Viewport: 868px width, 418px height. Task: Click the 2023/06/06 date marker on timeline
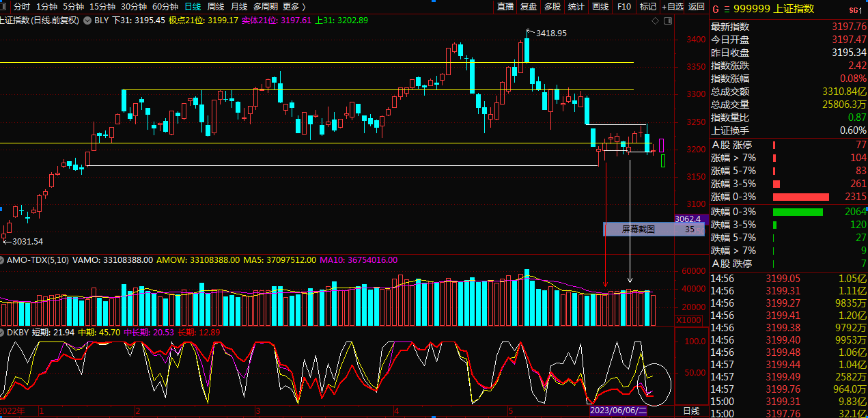point(617,411)
